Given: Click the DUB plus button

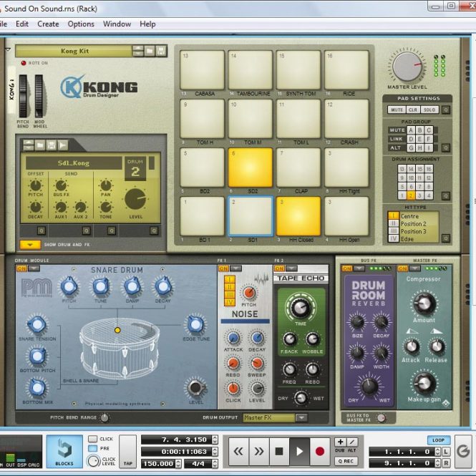Looking at the screenshot, I should (x=340, y=442).
